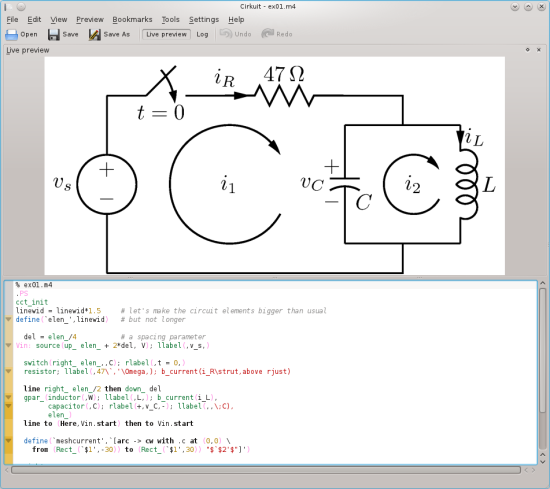Click the Save floppy disk icon
This screenshot has height=489, width=550.
point(54,34)
